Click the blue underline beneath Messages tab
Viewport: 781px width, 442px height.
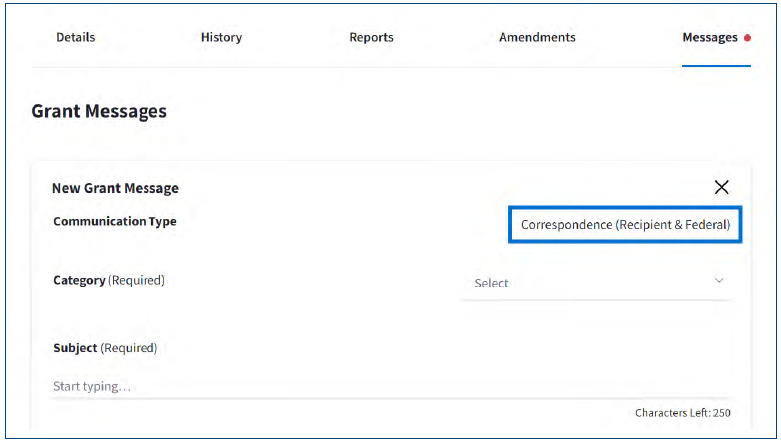(x=716, y=66)
